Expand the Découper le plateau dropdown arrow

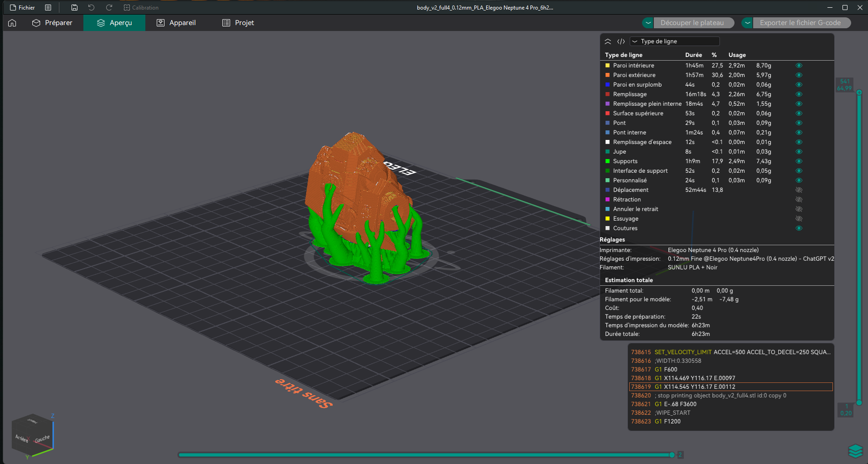click(648, 23)
